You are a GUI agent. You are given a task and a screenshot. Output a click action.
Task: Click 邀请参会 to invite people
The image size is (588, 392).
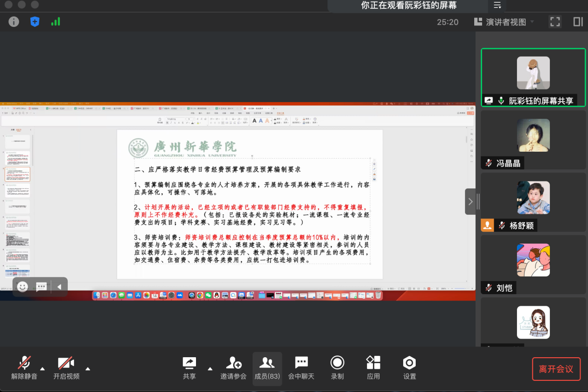pos(233,368)
